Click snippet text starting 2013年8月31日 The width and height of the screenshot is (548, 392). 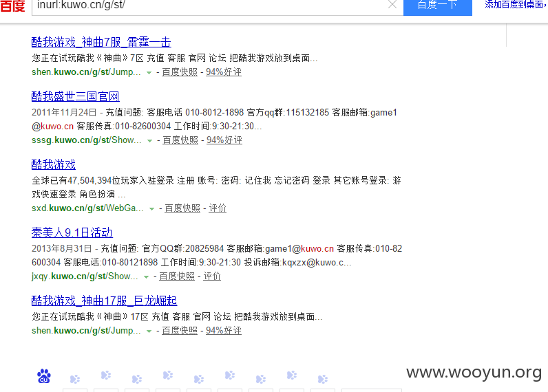(217, 255)
